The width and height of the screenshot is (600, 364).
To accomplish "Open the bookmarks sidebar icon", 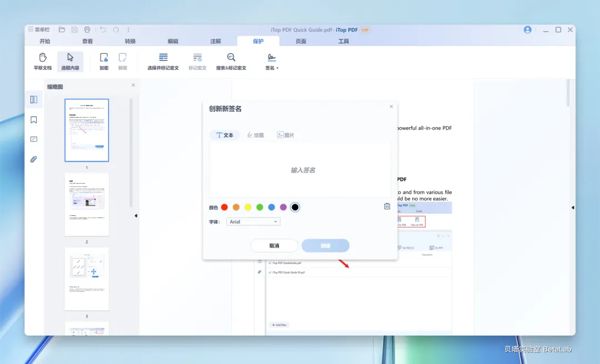I will point(34,120).
